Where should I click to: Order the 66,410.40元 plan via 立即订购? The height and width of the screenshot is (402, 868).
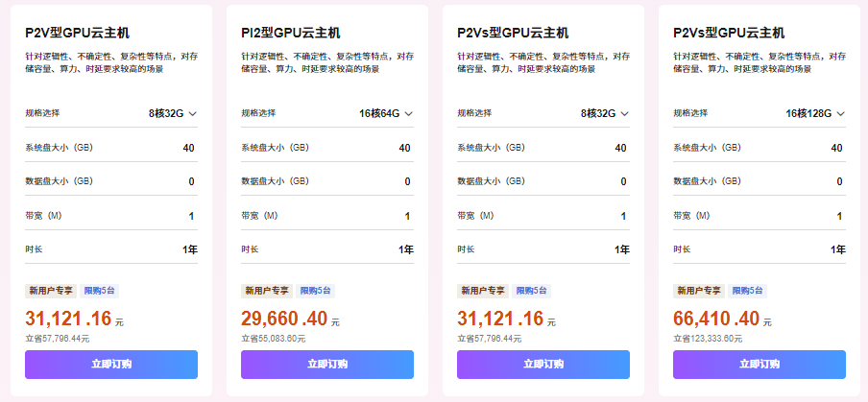point(759,365)
